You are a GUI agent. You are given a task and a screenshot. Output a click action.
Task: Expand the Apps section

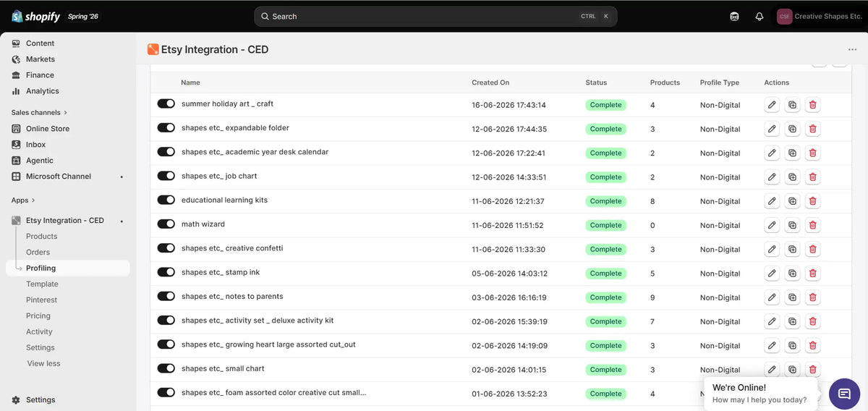23,200
